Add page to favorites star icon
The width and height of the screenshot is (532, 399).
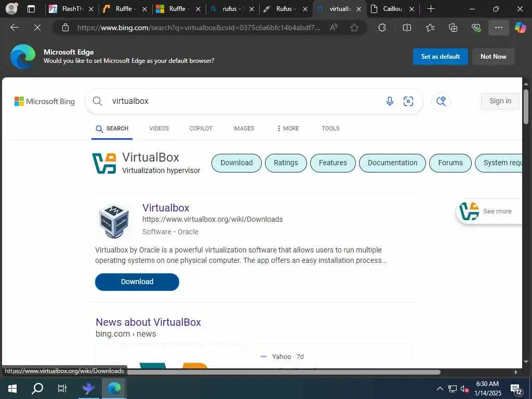click(x=354, y=28)
